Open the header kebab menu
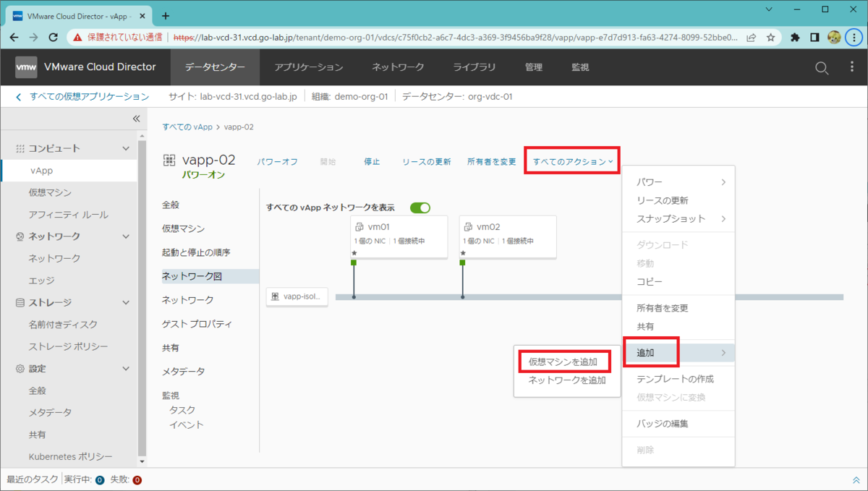 point(851,67)
